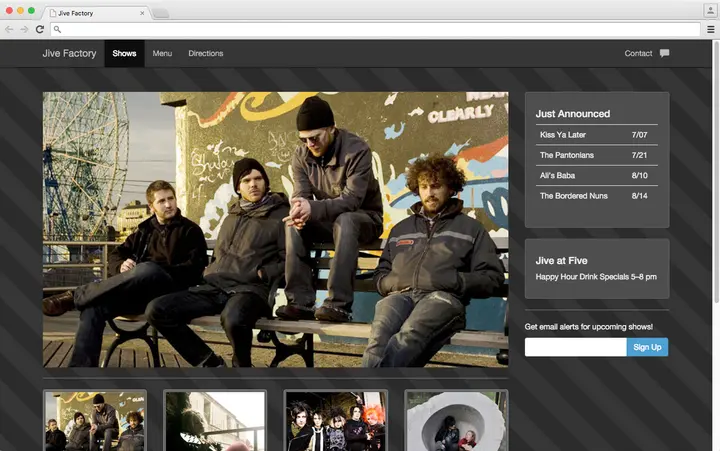Open the Menu nav item

click(162, 53)
